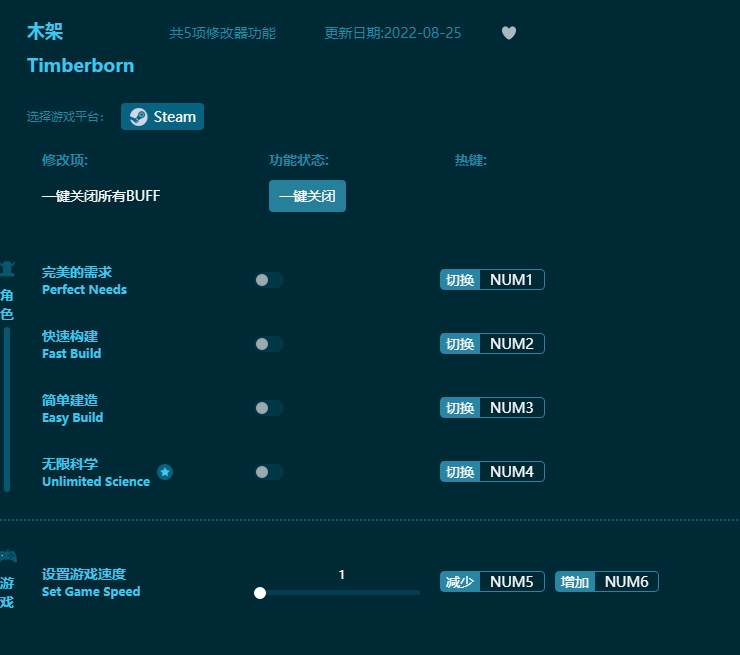
Task: Click the NUM1 hotkey button
Action: click(492, 280)
